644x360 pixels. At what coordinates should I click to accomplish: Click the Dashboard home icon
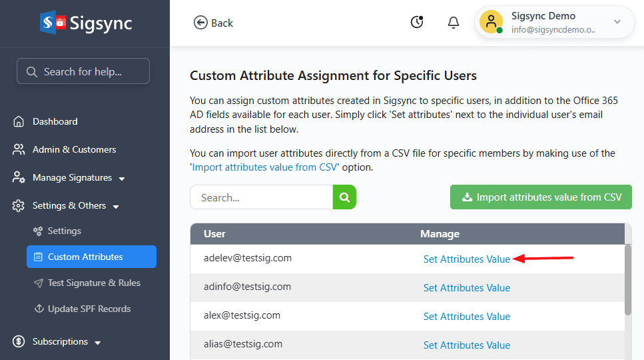tap(19, 121)
